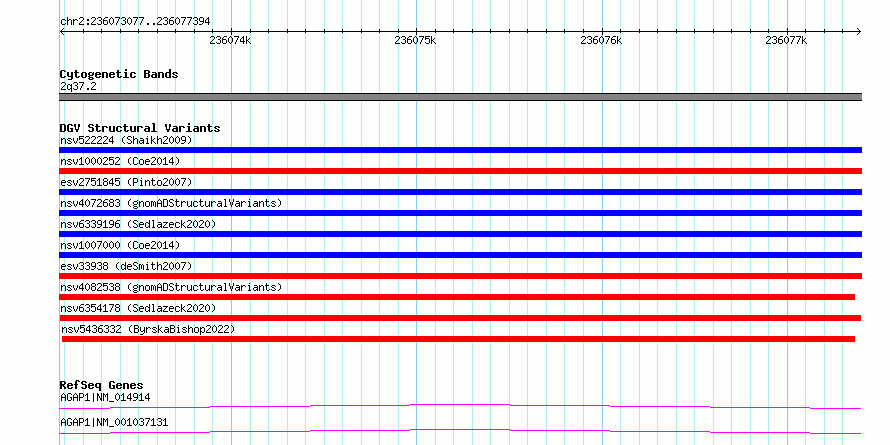Open nsv4072683 (gnomADStructuralVariants) label

coord(171,203)
